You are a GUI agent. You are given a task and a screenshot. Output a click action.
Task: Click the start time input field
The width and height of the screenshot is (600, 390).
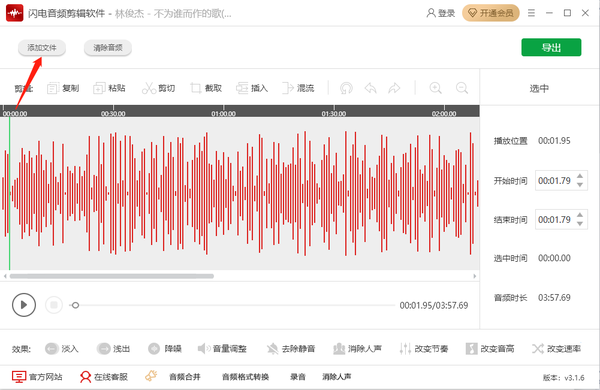555,181
